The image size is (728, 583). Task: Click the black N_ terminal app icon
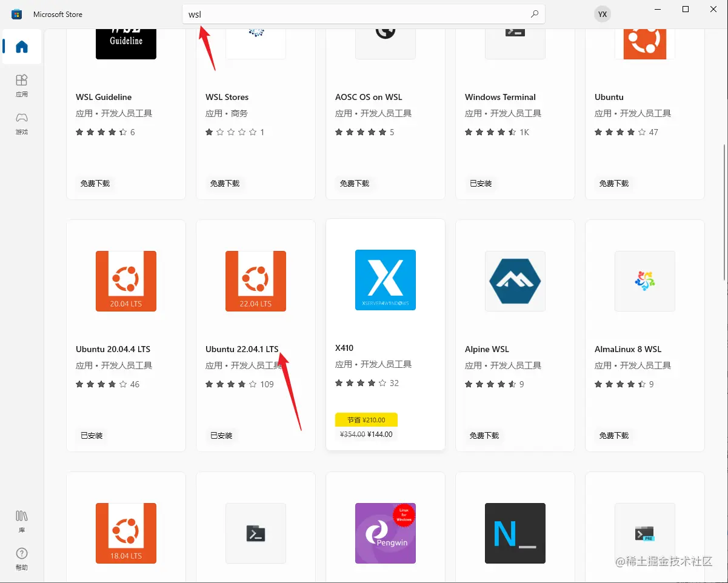tap(515, 533)
